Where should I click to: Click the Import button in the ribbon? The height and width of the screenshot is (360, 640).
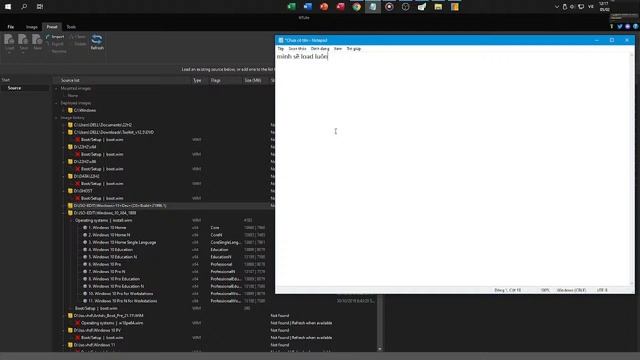pos(55,37)
